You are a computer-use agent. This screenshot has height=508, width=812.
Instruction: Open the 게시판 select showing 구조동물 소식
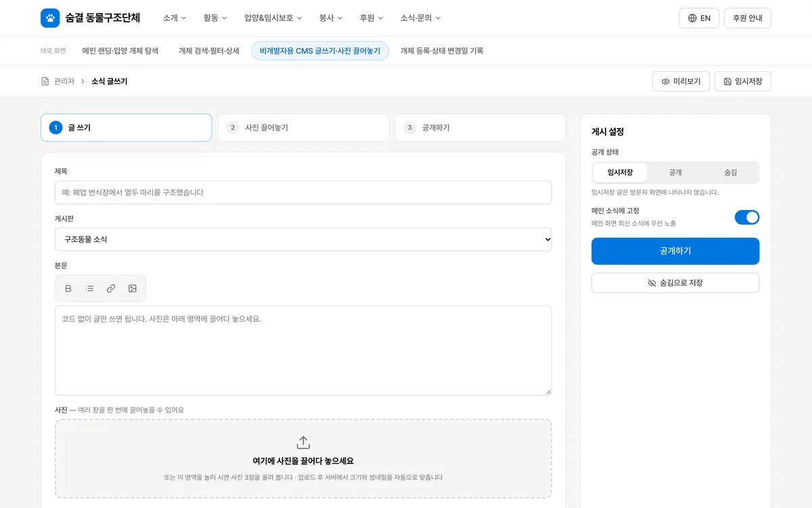pos(303,239)
